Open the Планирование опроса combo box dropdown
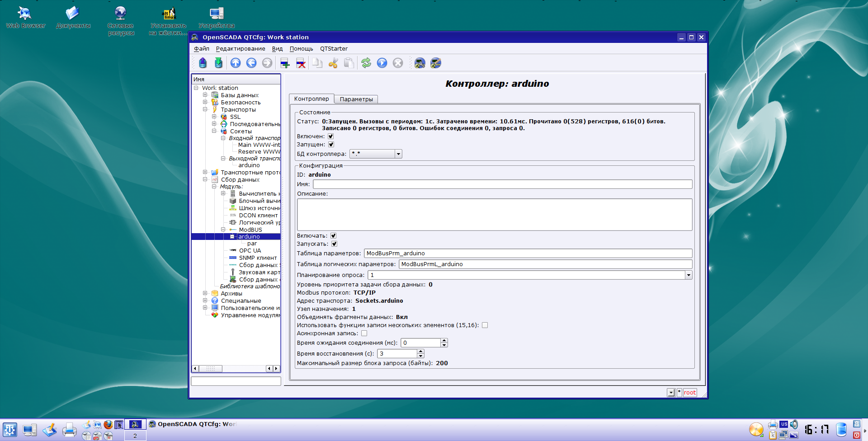 tap(688, 275)
